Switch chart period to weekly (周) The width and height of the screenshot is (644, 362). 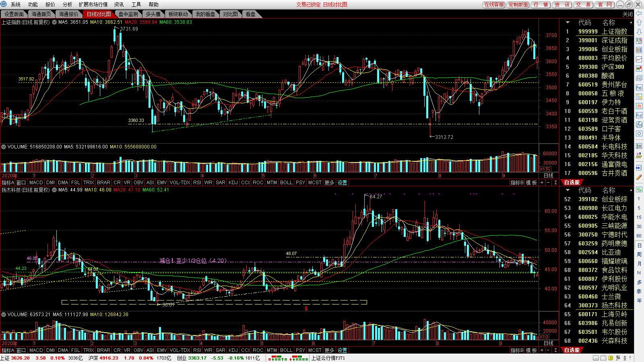point(639,254)
